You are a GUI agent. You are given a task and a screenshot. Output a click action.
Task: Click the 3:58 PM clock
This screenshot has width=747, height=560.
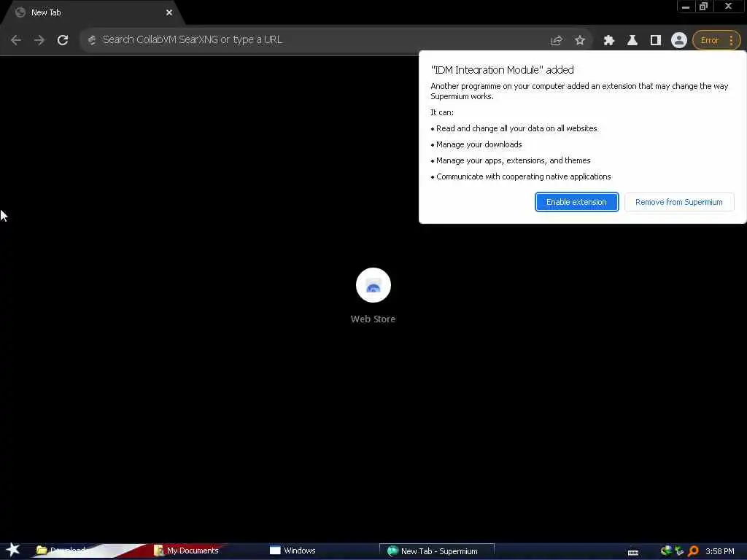click(x=719, y=551)
